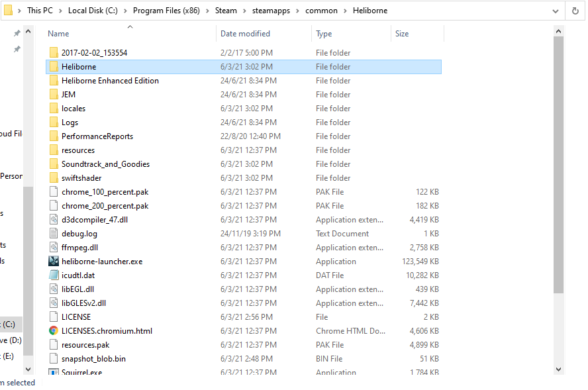This screenshot has width=588, height=390.
Task: Sort files by Date modified column
Action: click(245, 34)
